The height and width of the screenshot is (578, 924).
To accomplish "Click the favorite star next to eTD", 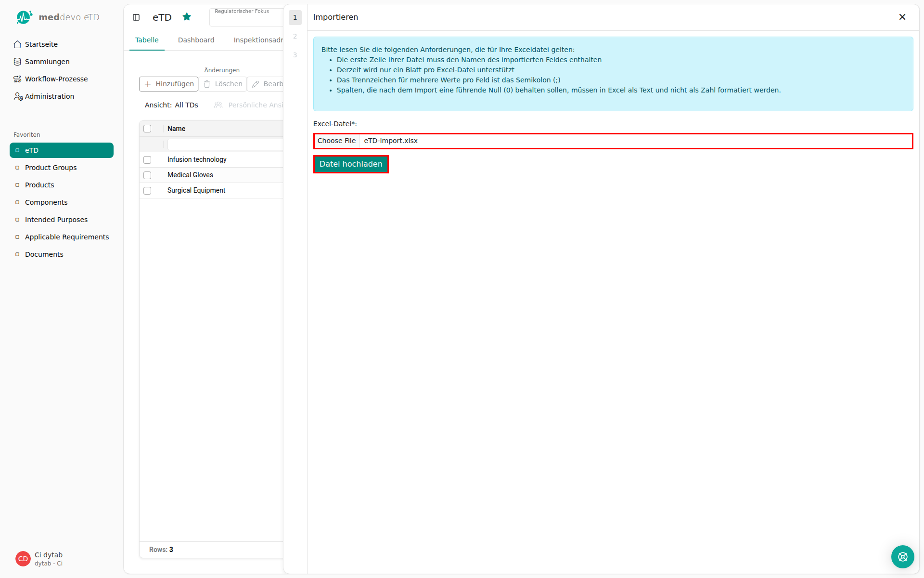I will pyautogui.click(x=187, y=17).
